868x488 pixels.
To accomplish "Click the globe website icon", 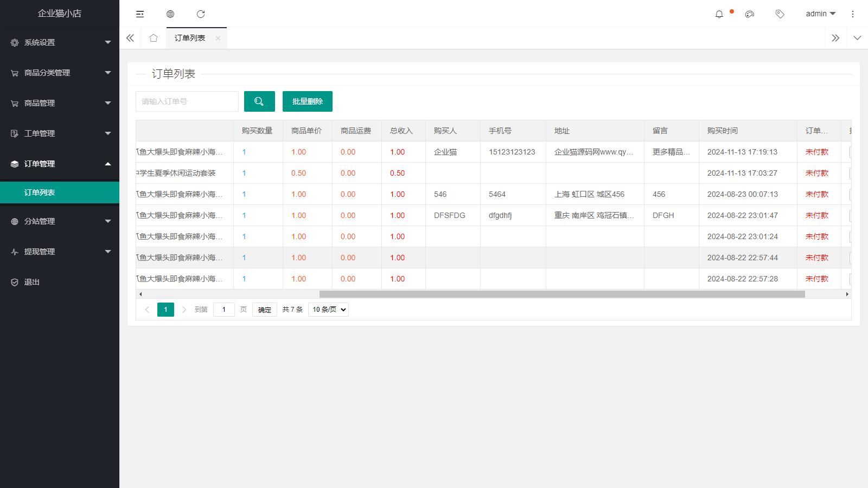I will click(x=170, y=14).
